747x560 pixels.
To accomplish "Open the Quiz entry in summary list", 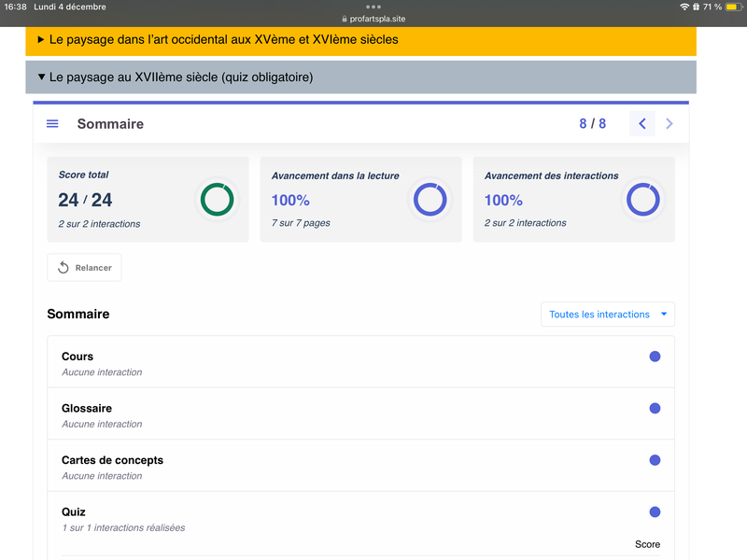I will pos(74,512).
